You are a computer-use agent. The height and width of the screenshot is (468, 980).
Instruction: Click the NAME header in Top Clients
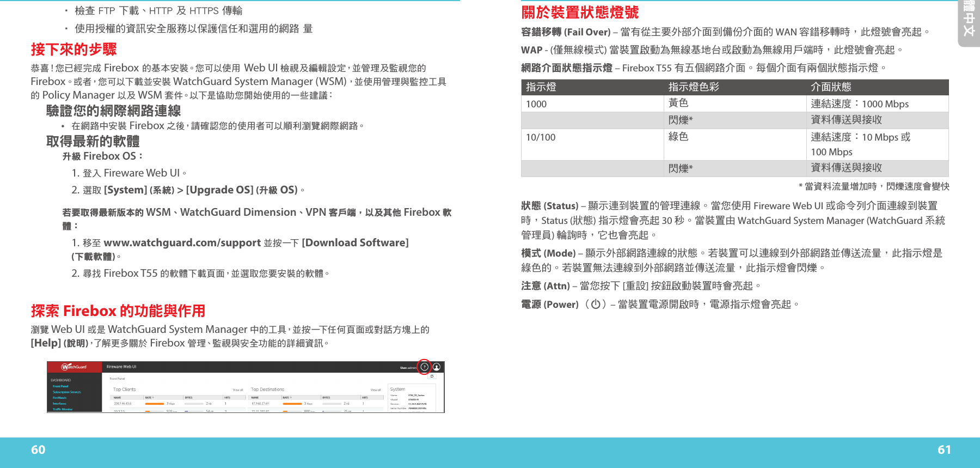(117, 398)
